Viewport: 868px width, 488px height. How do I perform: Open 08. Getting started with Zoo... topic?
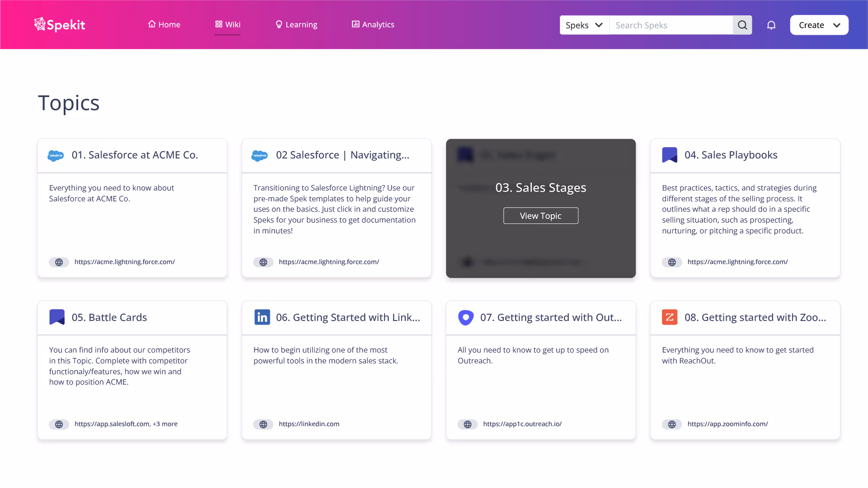[x=755, y=317]
